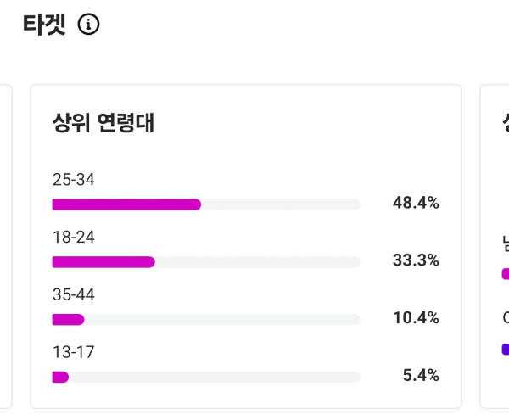Click the partially visible card on the left
This screenshot has height=420, width=509.
[5, 246]
